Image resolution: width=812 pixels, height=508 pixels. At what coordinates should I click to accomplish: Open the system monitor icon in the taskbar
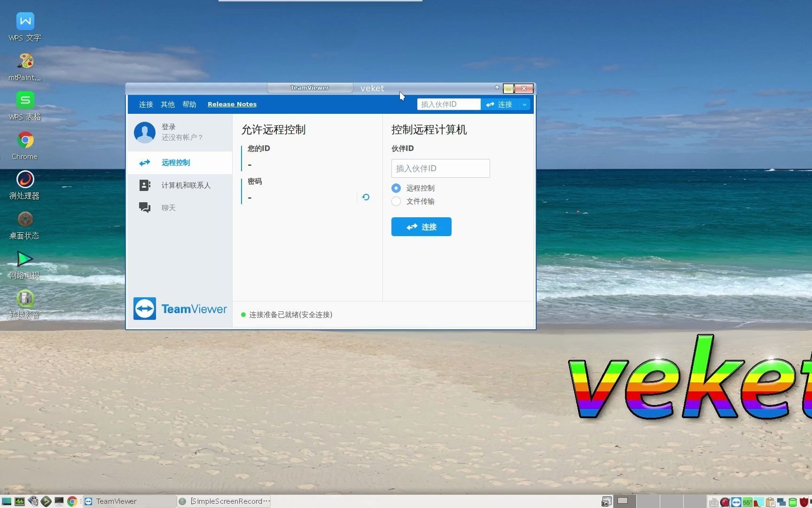tap(20, 501)
